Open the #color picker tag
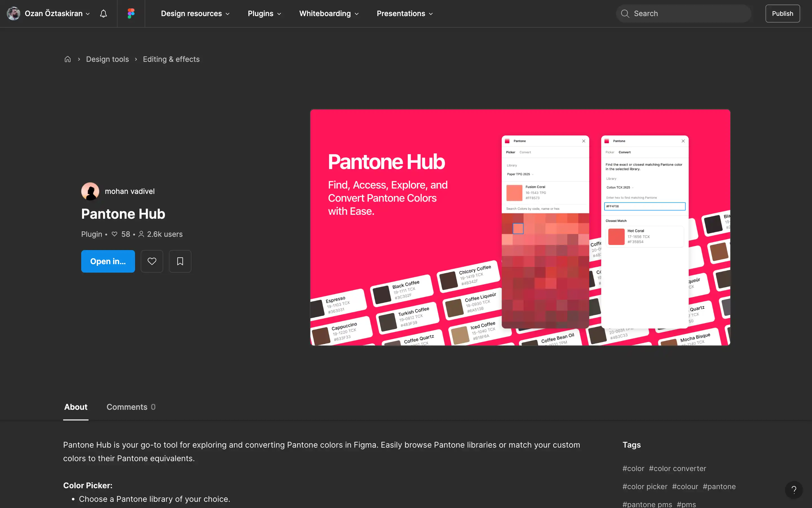The image size is (812, 508). coord(645,487)
